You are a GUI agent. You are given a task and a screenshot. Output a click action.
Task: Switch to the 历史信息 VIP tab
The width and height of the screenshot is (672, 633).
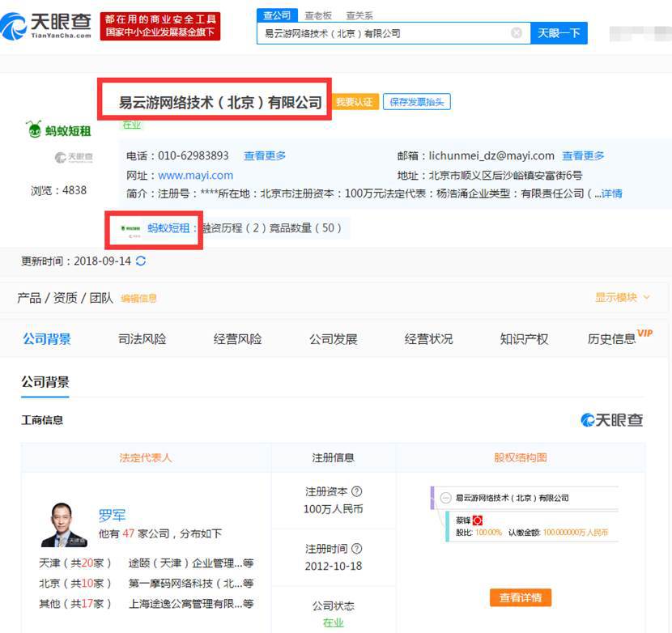(x=619, y=338)
